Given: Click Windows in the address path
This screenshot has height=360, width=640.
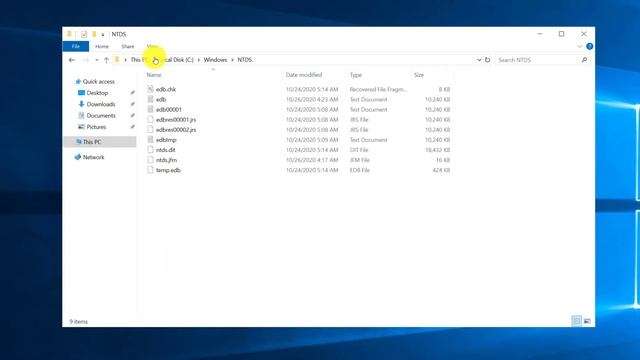Looking at the screenshot, I should (216, 60).
